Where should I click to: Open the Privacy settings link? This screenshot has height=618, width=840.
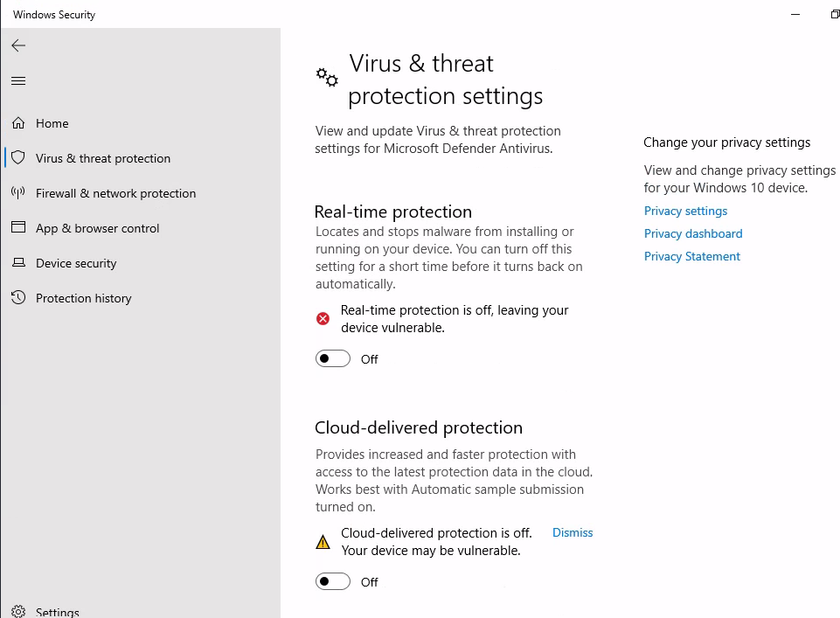point(685,211)
